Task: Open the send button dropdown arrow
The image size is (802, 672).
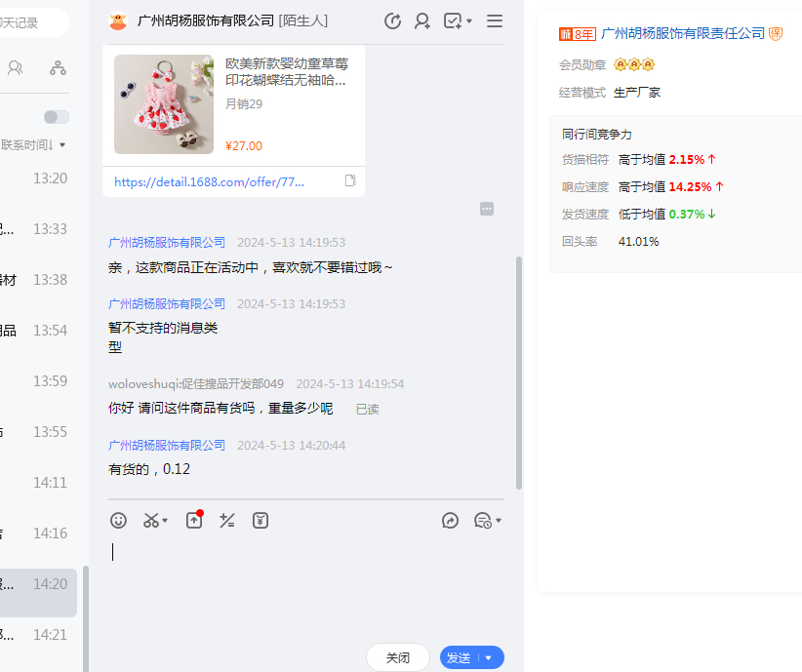Action: click(489, 658)
